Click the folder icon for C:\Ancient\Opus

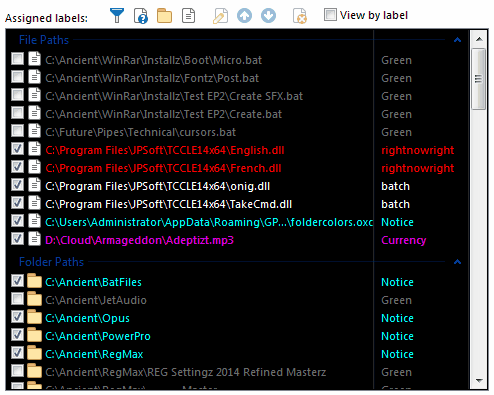pos(34,317)
